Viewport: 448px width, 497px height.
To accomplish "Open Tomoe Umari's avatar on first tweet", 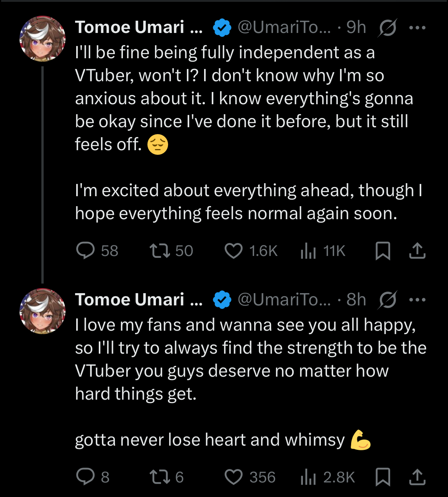I will 43,39.
